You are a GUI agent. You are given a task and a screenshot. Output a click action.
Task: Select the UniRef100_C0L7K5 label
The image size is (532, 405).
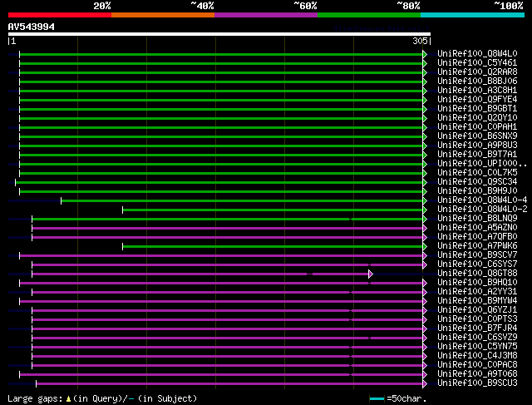pos(477,172)
